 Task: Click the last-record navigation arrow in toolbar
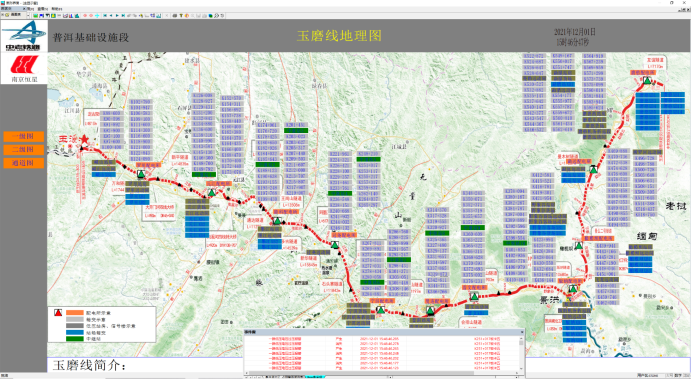(x=123, y=15)
